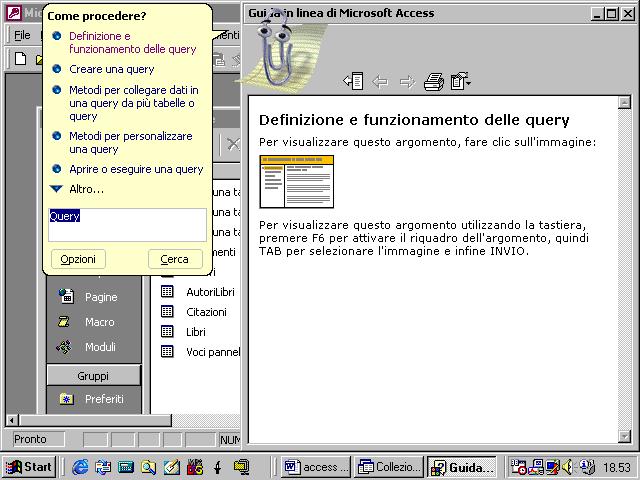Image resolution: width=640 pixels, height=480 pixels.
Task: Click the Gruppi bar button
Action: coord(93,376)
